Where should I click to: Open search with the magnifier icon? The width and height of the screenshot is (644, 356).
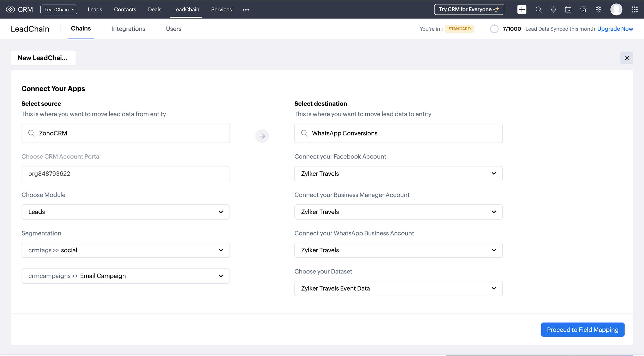[538, 9]
